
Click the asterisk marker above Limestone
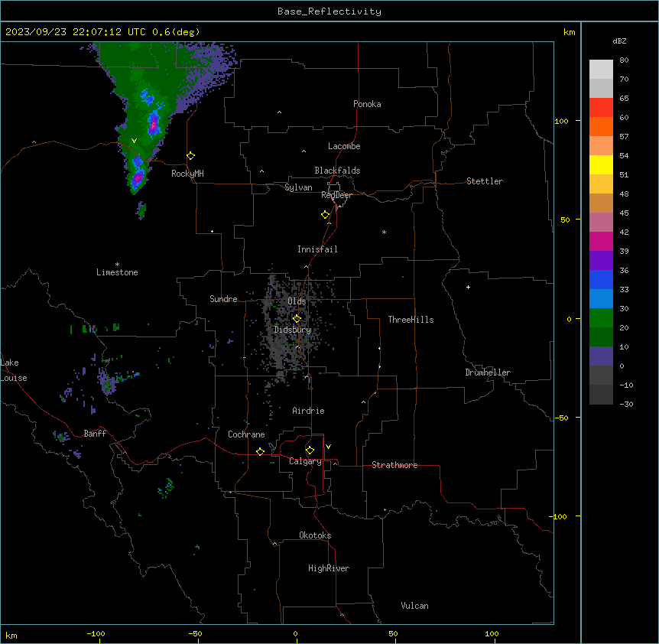tap(117, 265)
